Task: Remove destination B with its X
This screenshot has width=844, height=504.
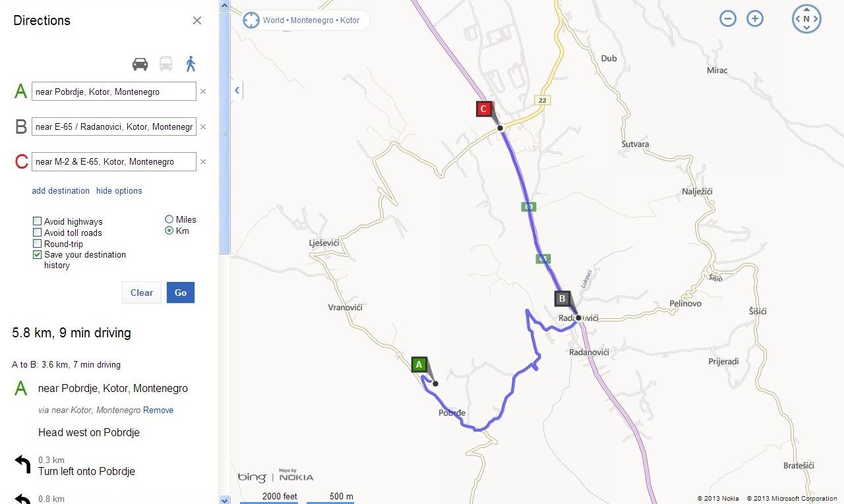Action: click(x=203, y=126)
